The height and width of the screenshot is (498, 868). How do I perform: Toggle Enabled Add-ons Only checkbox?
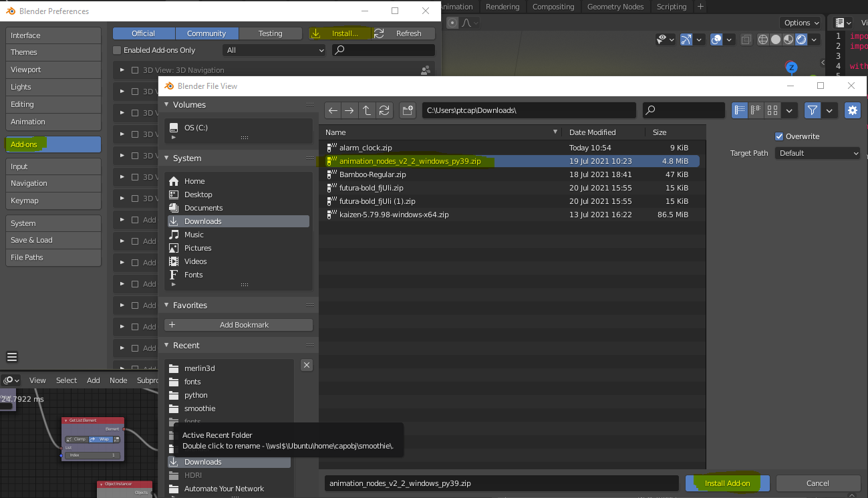(x=117, y=50)
